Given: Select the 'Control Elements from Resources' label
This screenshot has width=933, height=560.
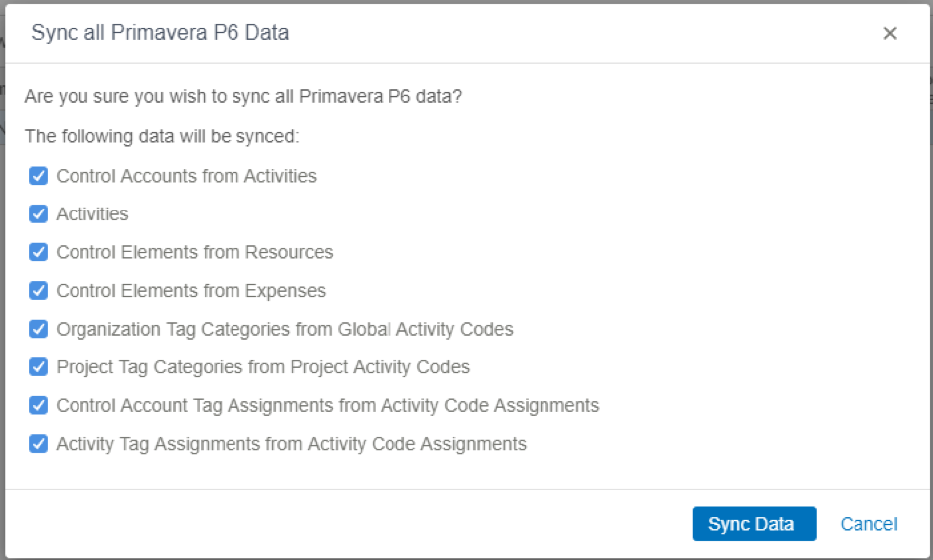Looking at the screenshot, I should pyautogui.click(x=195, y=252).
